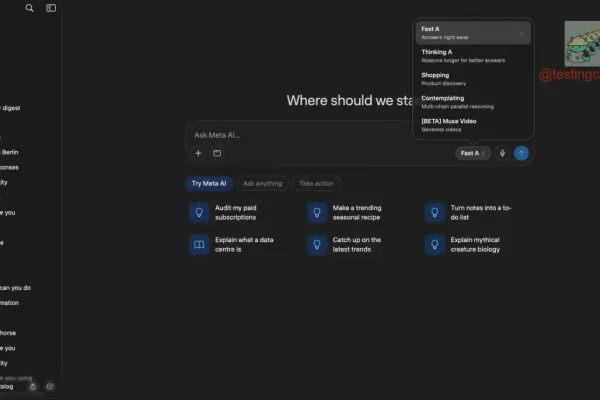The height and width of the screenshot is (400, 600).
Task: Switch to the Try Meta AI tab
Action: [209, 184]
